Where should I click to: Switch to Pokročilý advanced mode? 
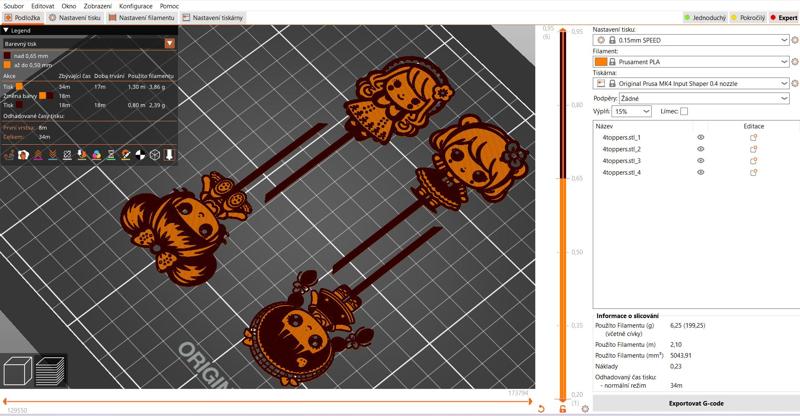(x=748, y=17)
